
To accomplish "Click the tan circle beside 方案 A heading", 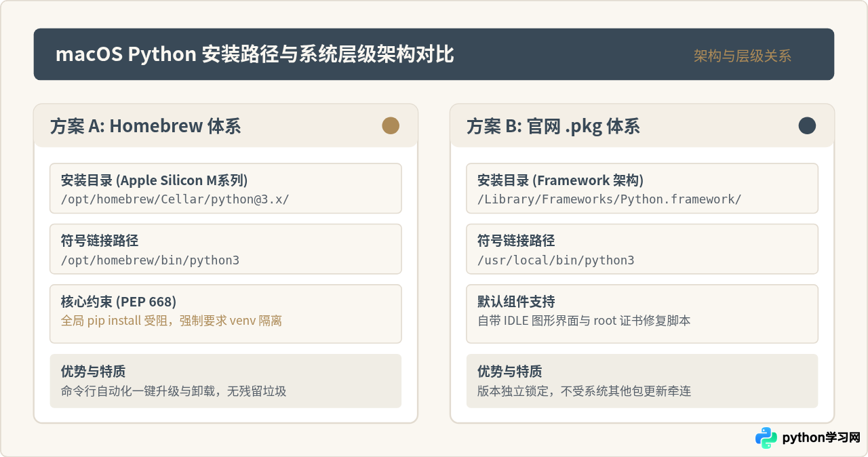I will click(391, 125).
